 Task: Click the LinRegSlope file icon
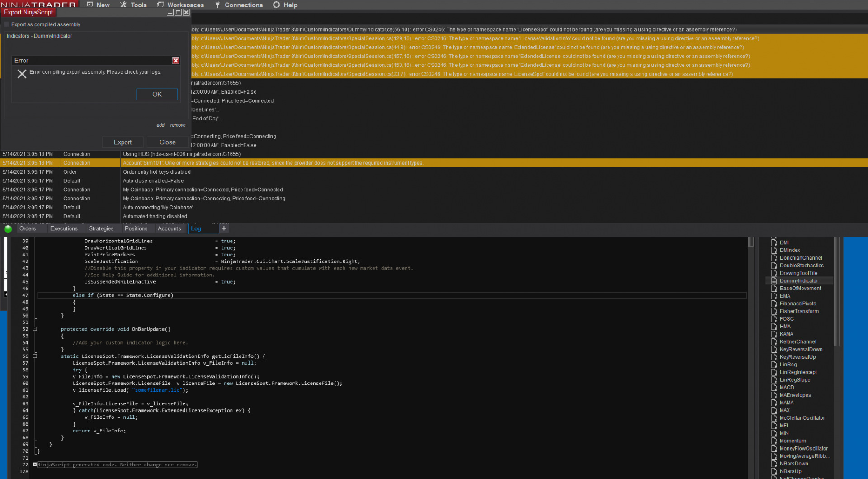[x=774, y=380]
